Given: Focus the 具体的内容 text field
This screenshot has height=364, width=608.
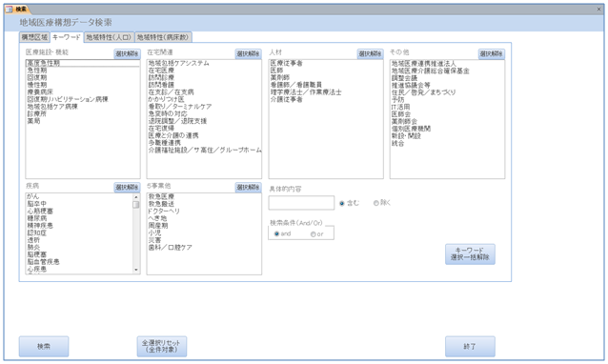Looking at the screenshot, I should pos(301,203).
